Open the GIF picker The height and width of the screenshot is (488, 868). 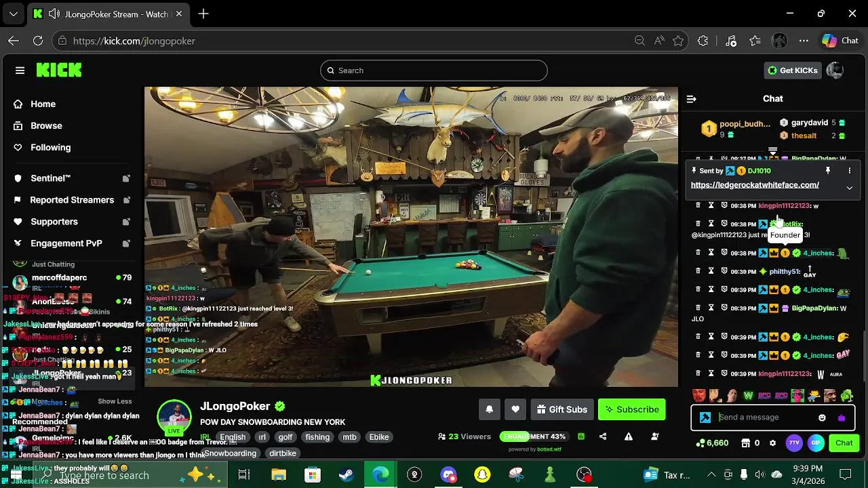[816, 443]
